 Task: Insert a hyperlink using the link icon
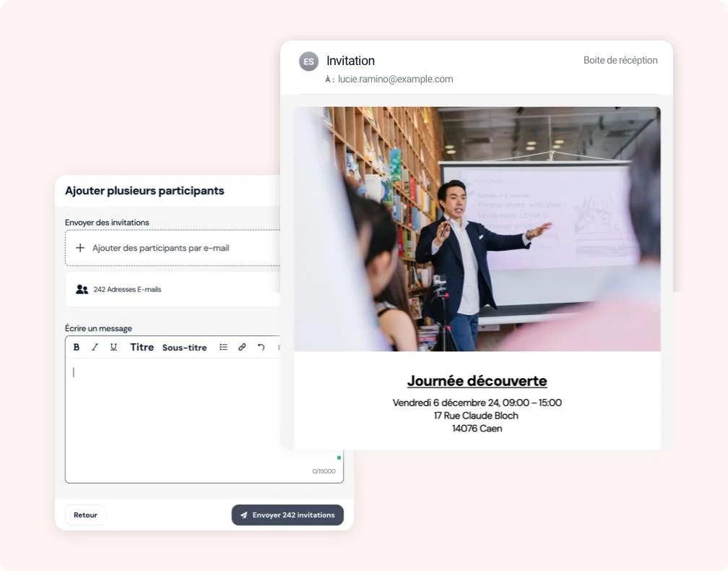pyautogui.click(x=242, y=348)
